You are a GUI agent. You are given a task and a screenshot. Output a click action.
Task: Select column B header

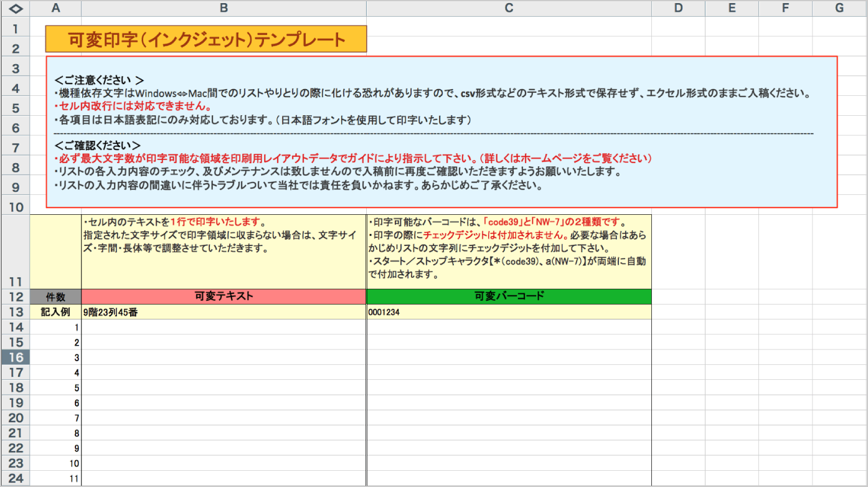224,8
